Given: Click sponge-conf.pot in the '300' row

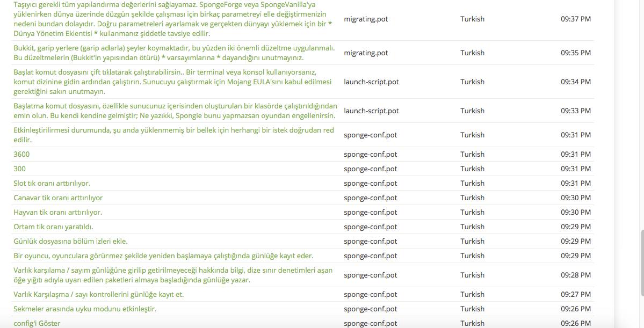Looking at the screenshot, I should coord(371,169).
